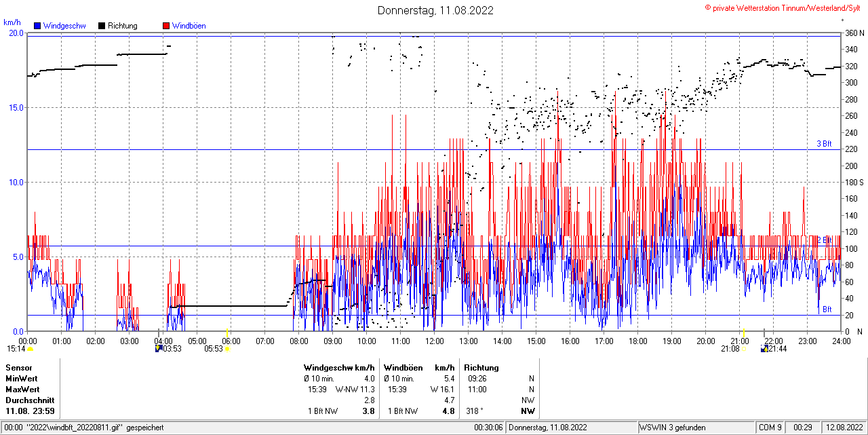
Task: Click the '360 N' direction axis label
Action: pyautogui.click(x=854, y=33)
